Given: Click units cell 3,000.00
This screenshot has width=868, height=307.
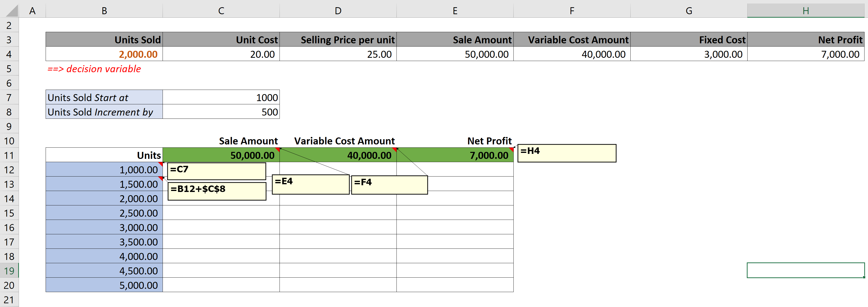Looking at the screenshot, I should [x=104, y=227].
